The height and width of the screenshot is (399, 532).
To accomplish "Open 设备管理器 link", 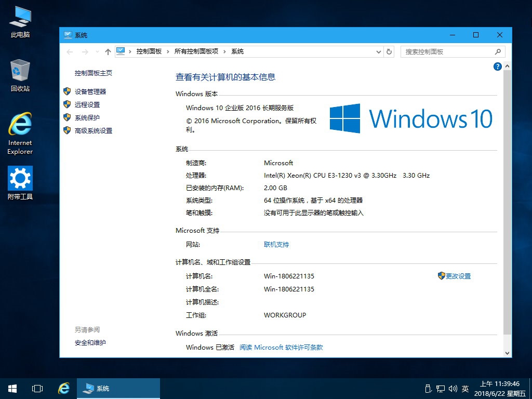I will click(x=90, y=91).
